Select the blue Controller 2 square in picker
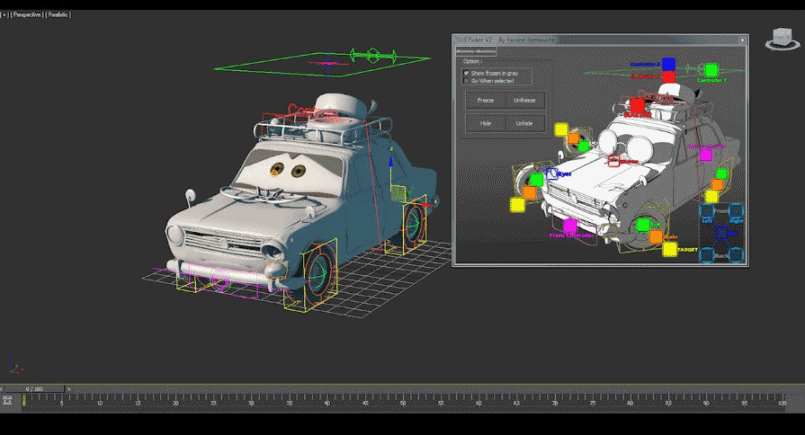The image size is (805, 435). (668, 64)
